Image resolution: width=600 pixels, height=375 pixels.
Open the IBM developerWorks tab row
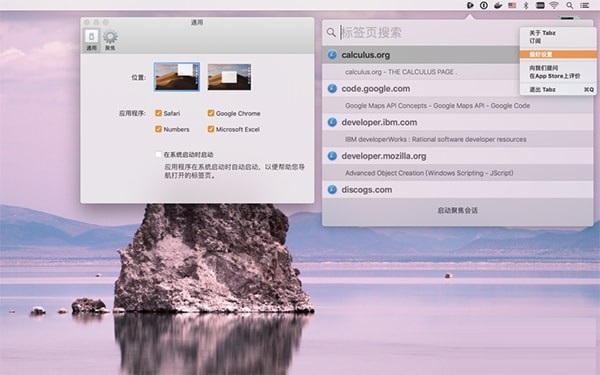click(x=458, y=139)
